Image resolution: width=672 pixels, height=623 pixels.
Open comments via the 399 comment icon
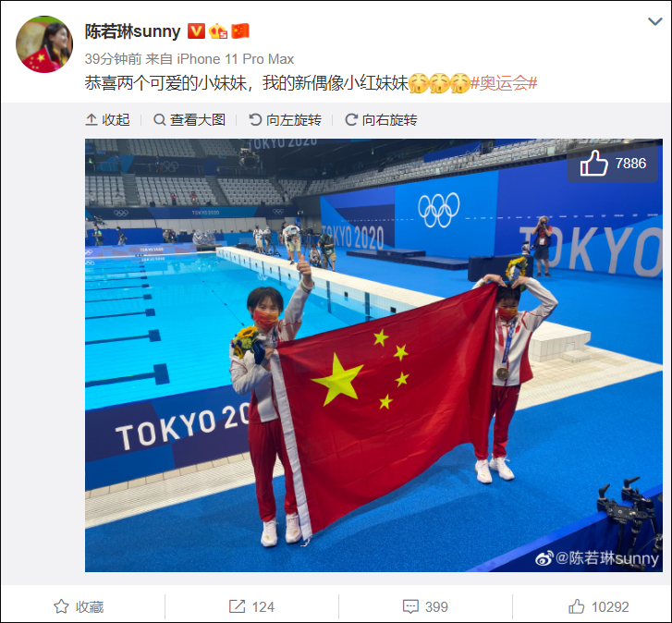coord(425,606)
